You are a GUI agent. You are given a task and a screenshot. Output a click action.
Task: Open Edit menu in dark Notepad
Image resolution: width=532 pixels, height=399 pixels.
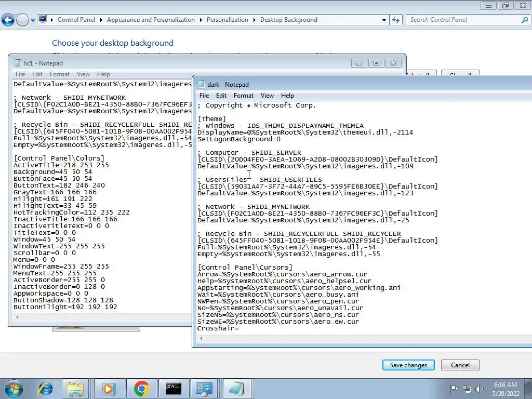click(221, 96)
